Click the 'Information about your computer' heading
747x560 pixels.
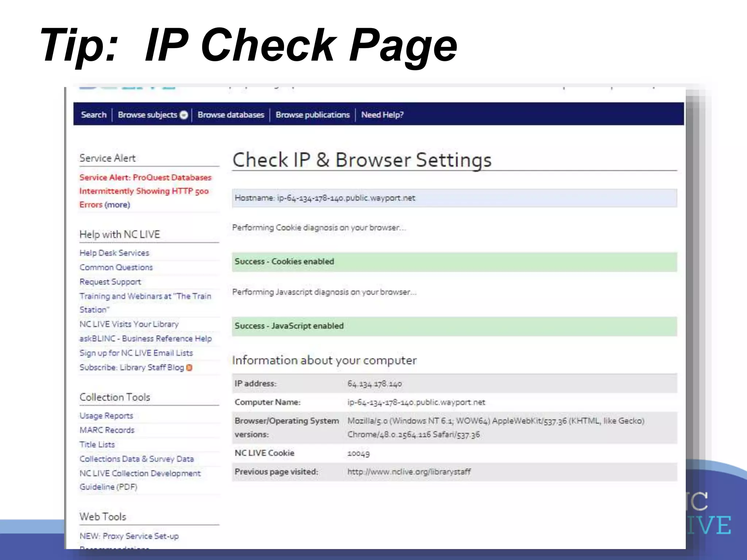324,360
